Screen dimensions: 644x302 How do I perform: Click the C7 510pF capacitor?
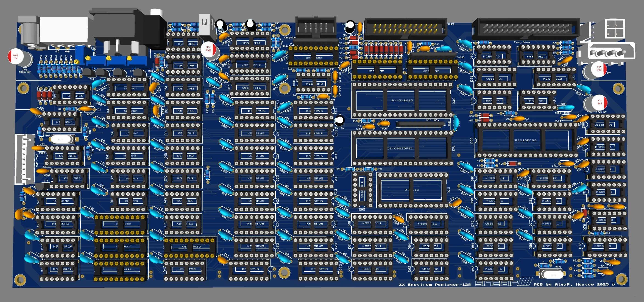coord(369,127)
